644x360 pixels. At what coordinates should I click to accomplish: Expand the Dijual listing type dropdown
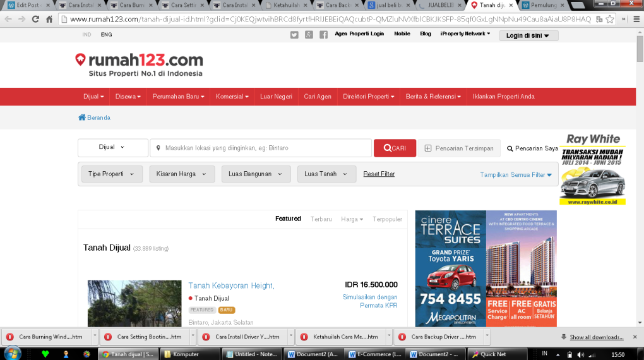[113, 148]
